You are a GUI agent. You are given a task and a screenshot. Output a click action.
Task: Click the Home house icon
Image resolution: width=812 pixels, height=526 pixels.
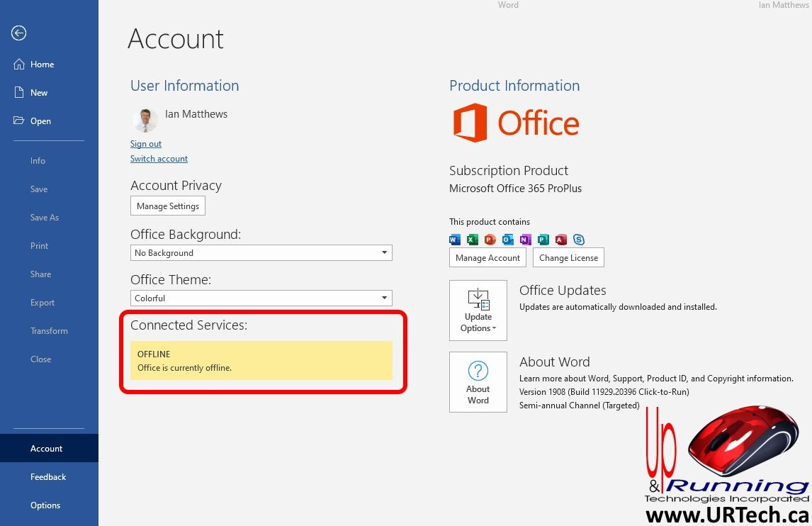click(x=19, y=65)
